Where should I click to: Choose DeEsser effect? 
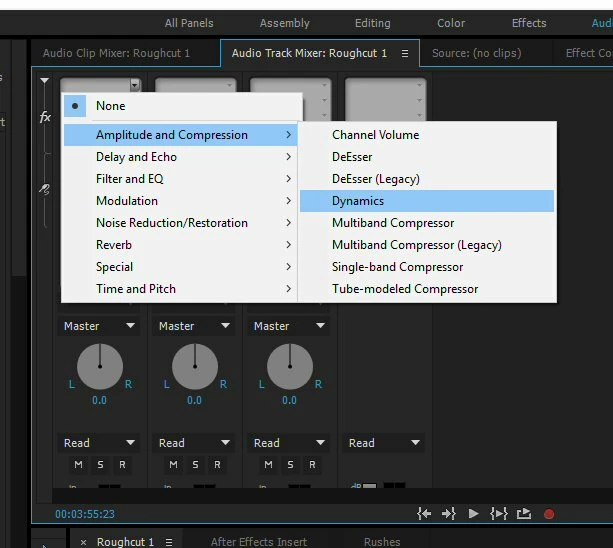click(427, 157)
